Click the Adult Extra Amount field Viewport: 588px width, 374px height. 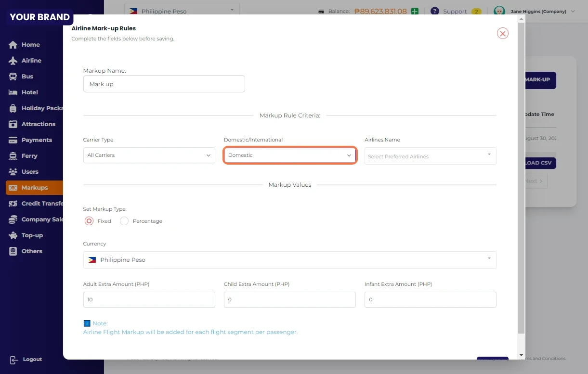coord(149,299)
